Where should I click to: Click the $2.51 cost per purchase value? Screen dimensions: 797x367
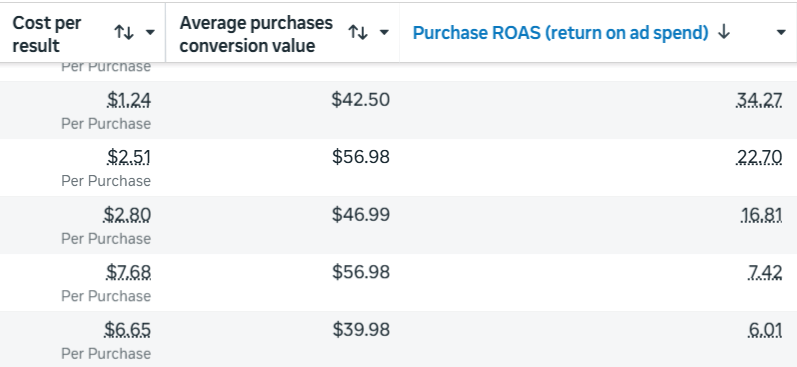tap(129, 158)
